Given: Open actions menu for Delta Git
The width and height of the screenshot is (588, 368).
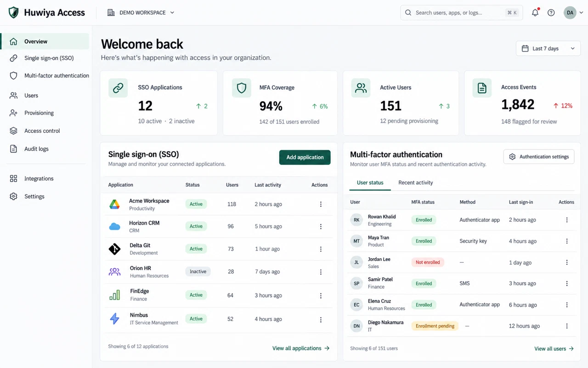Looking at the screenshot, I should 321,249.
